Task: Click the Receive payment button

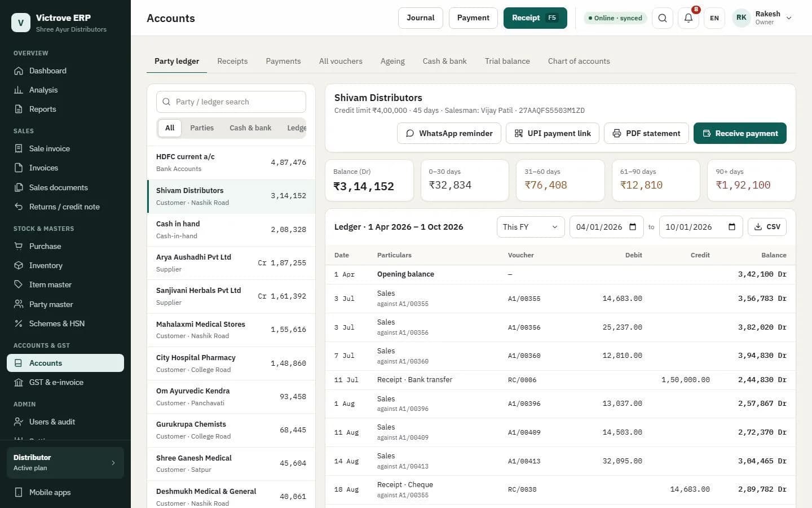Action: pos(740,133)
